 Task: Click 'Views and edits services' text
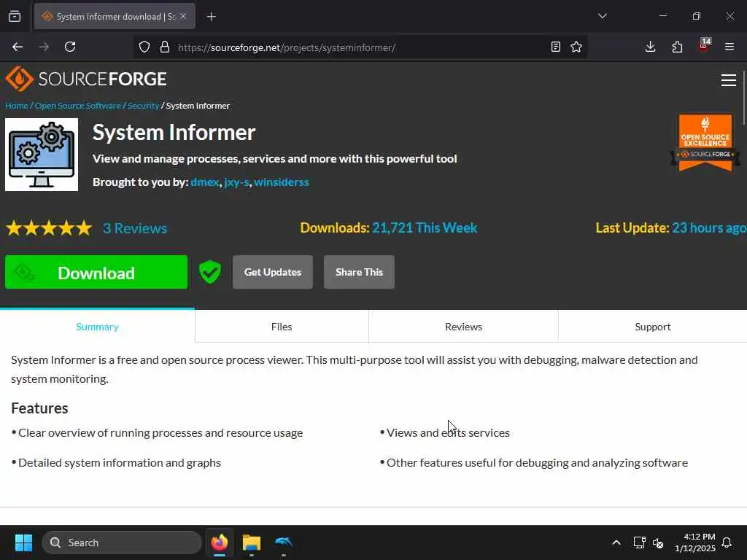pos(448,432)
